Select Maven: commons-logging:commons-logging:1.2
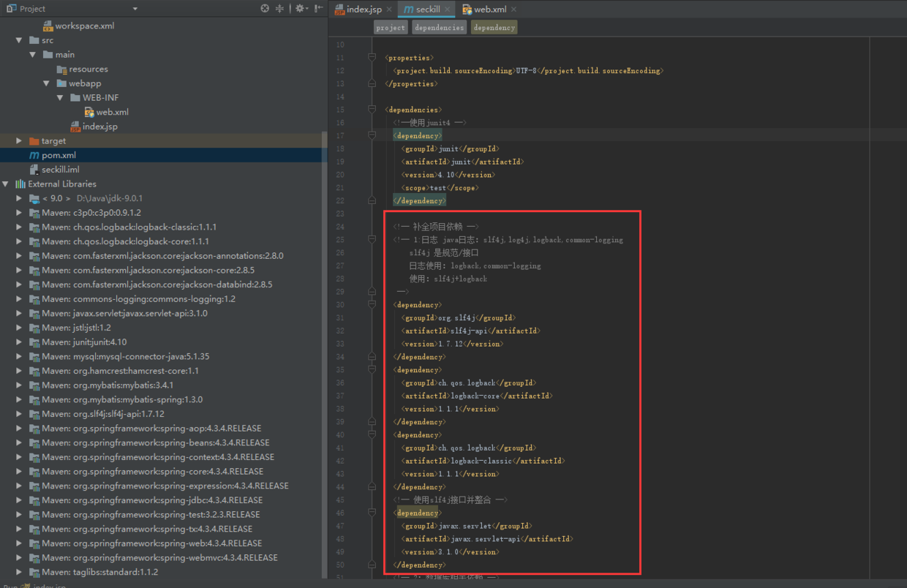907x588 pixels. 138,299
